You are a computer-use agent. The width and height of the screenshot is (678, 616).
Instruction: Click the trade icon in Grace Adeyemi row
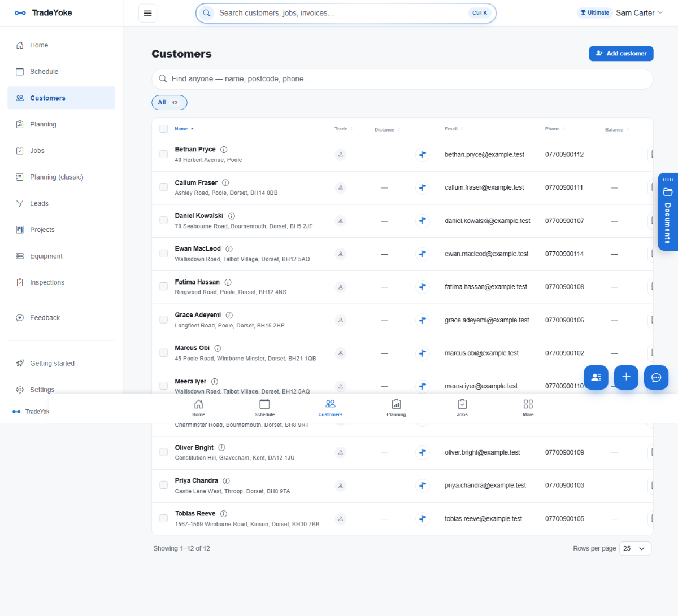point(341,320)
